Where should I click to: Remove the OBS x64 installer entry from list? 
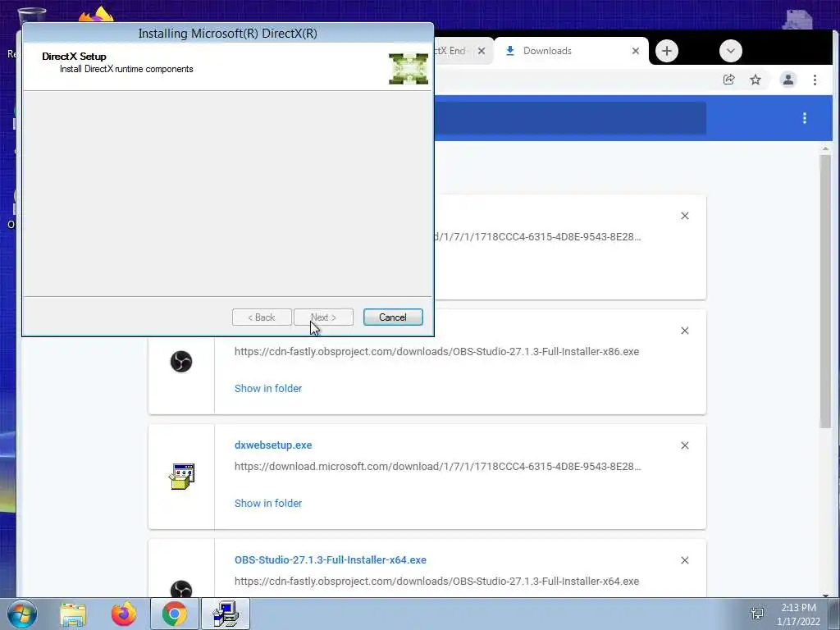(x=685, y=560)
